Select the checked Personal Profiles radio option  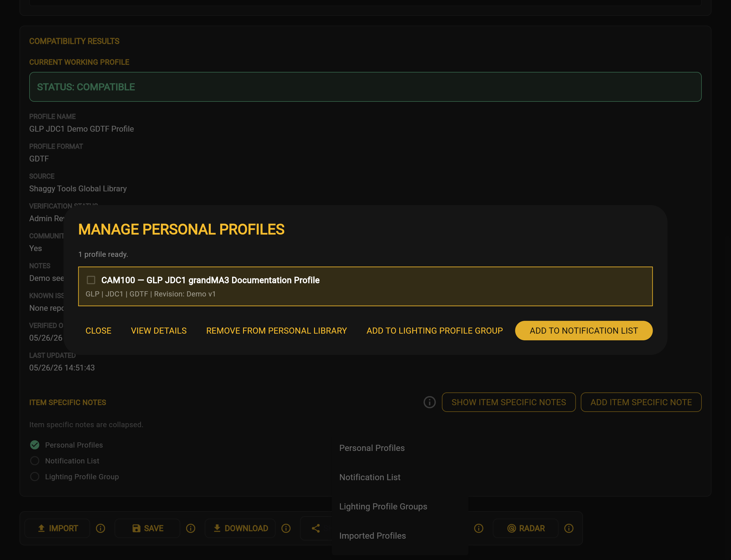tap(35, 445)
